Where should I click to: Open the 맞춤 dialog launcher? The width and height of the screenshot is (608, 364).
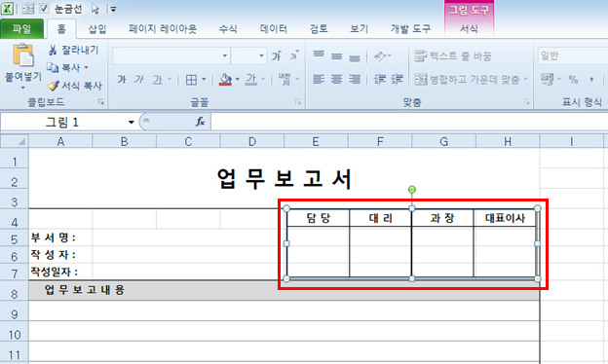[x=526, y=102]
